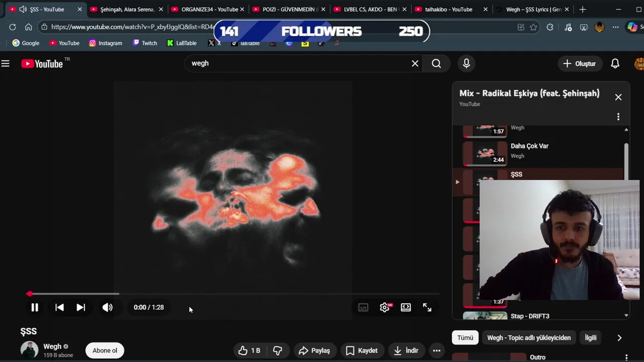This screenshot has height=362, width=644.
Task: Pause the video with the pause button
Action: [x=35, y=307]
